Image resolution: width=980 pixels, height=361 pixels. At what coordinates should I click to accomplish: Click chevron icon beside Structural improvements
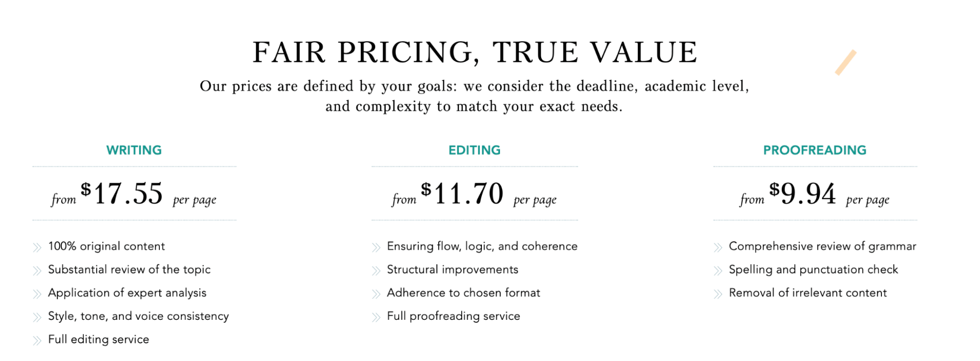click(x=376, y=270)
